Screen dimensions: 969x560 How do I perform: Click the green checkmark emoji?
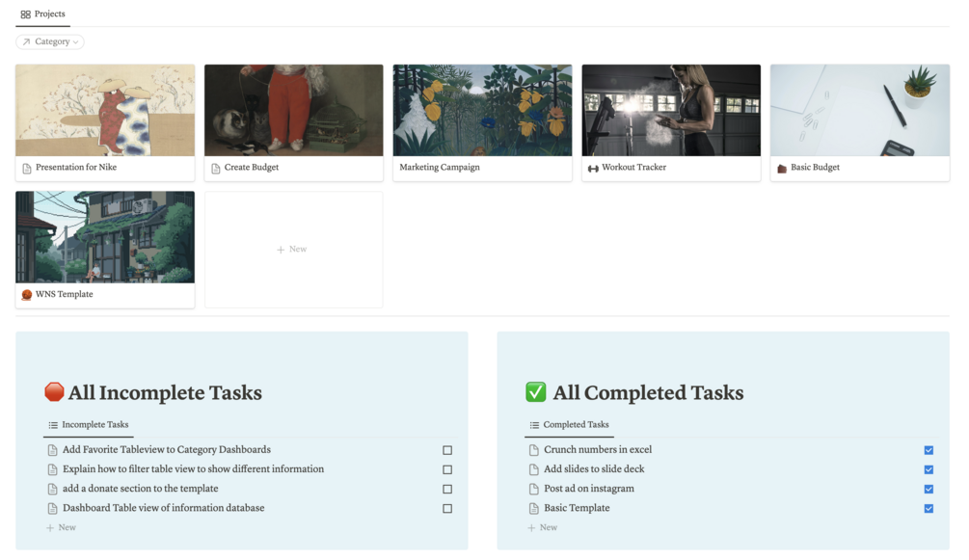click(x=536, y=392)
